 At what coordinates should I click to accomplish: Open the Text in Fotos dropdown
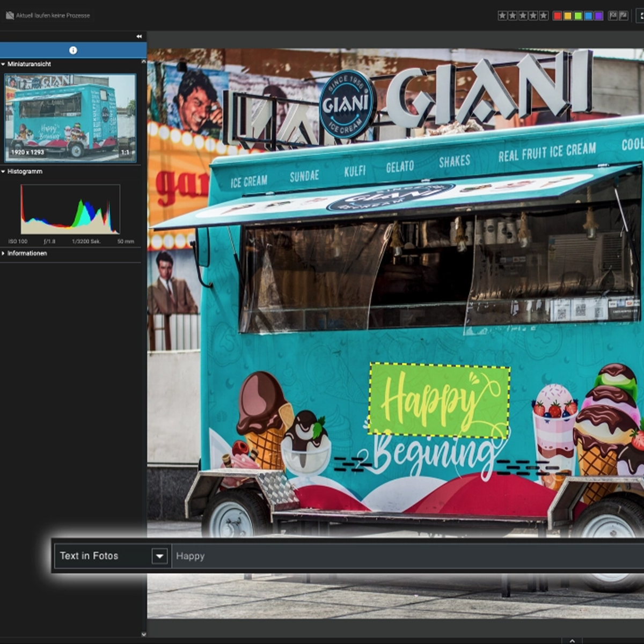point(159,556)
